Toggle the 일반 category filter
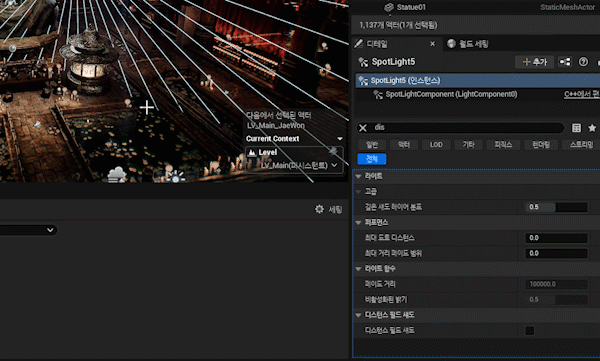This screenshot has height=361, width=600. [372, 144]
